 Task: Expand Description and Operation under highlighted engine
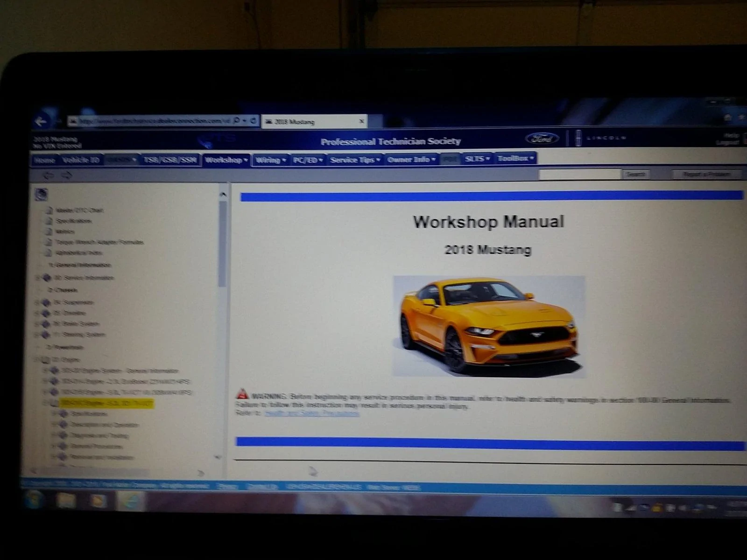(54, 424)
